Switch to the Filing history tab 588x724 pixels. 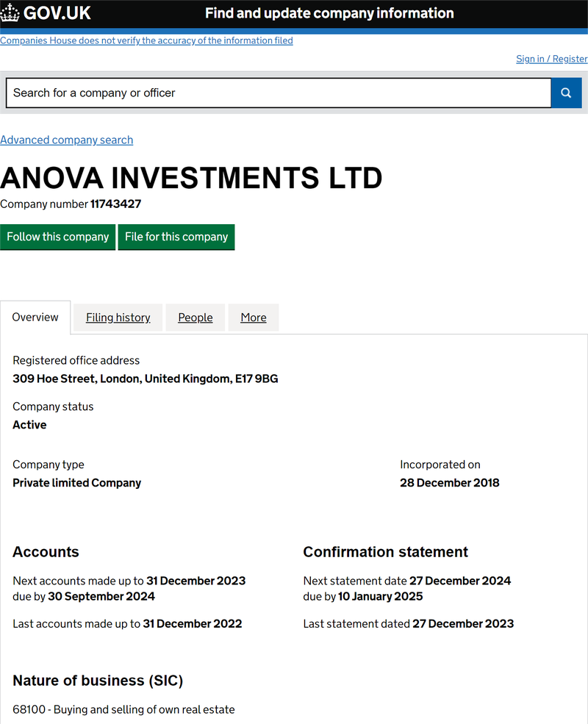pos(118,318)
